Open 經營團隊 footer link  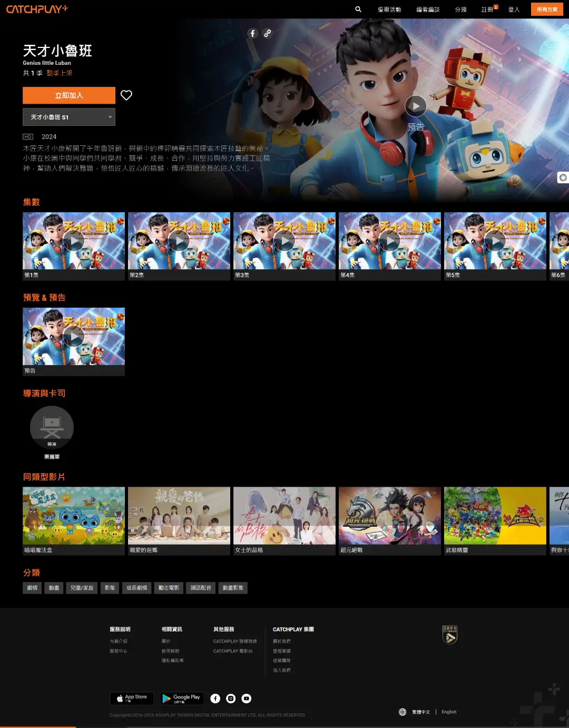281,661
